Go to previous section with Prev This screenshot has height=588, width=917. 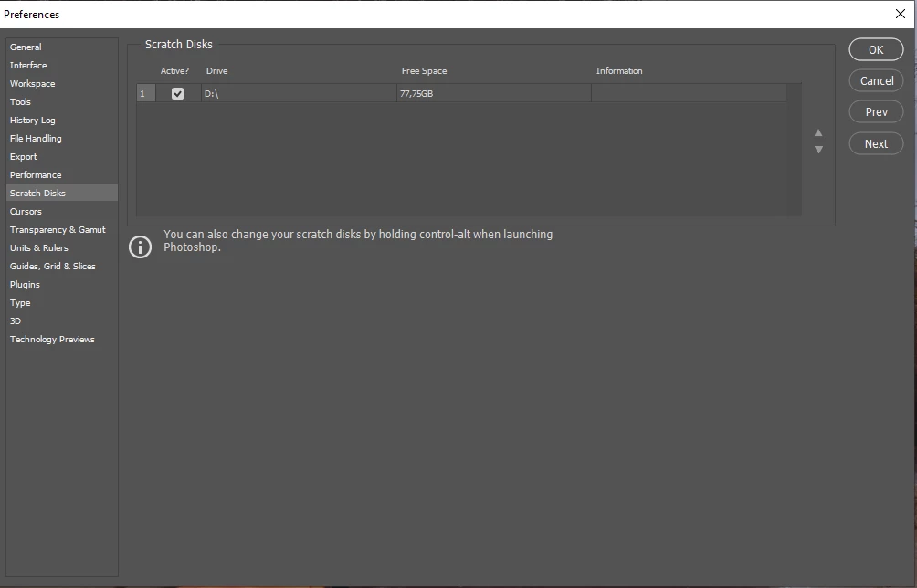[x=876, y=111]
